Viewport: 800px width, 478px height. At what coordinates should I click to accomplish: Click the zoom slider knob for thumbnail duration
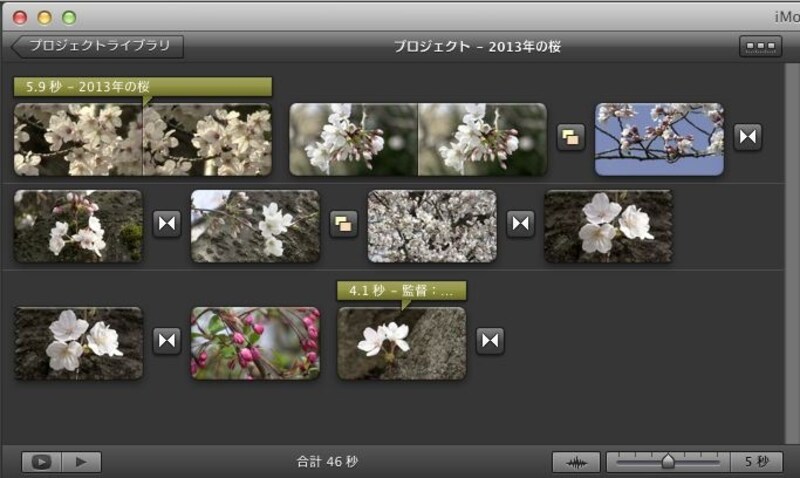[x=667, y=462]
